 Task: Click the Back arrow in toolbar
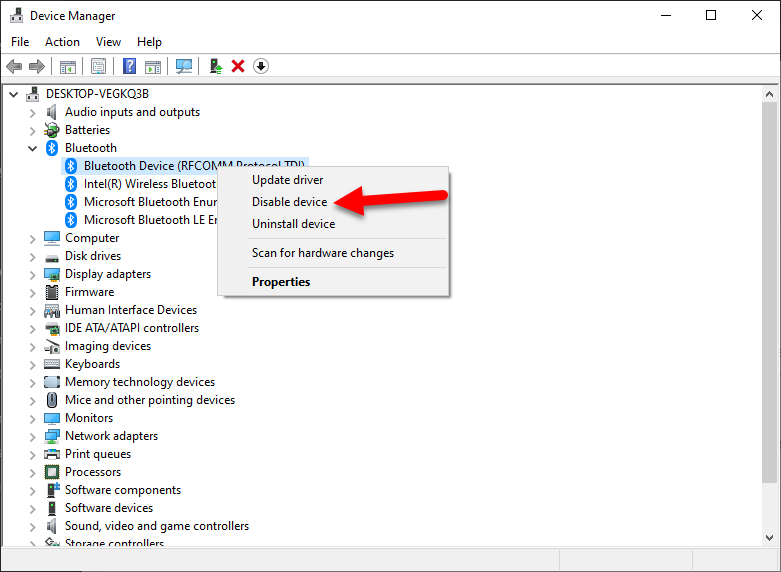coord(14,66)
